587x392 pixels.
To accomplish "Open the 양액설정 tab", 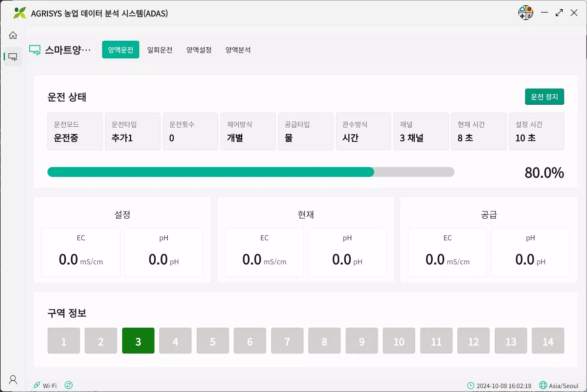I will tap(199, 50).
